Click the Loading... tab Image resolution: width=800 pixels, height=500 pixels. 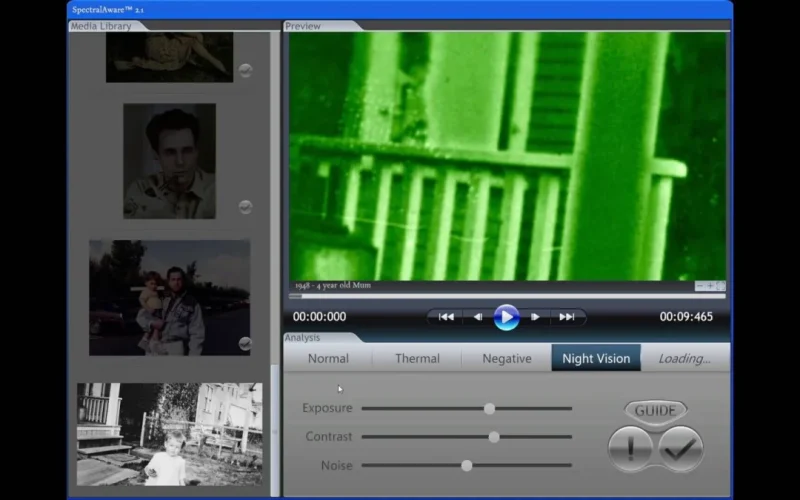[x=685, y=358]
